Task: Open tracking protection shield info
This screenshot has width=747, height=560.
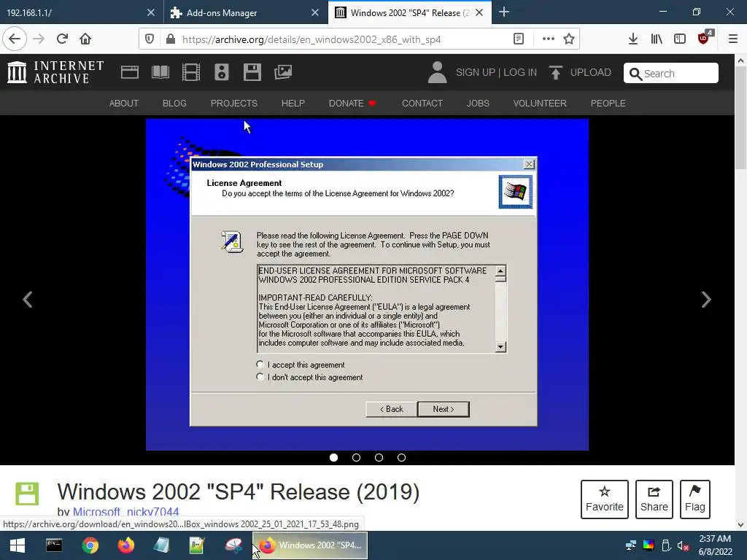Action: [150, 39]
